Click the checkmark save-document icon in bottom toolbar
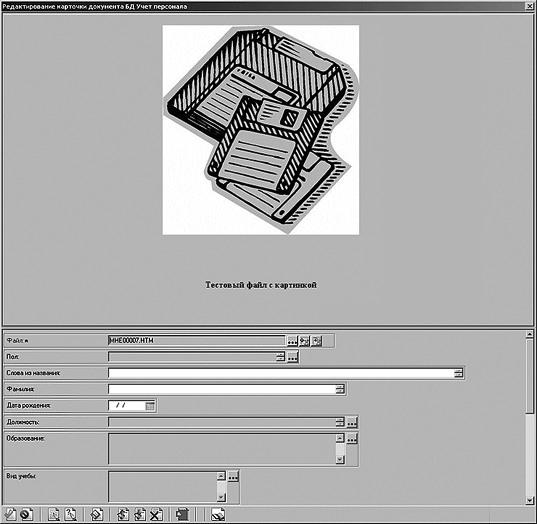 pyautogui.click(x=10, y=514)
